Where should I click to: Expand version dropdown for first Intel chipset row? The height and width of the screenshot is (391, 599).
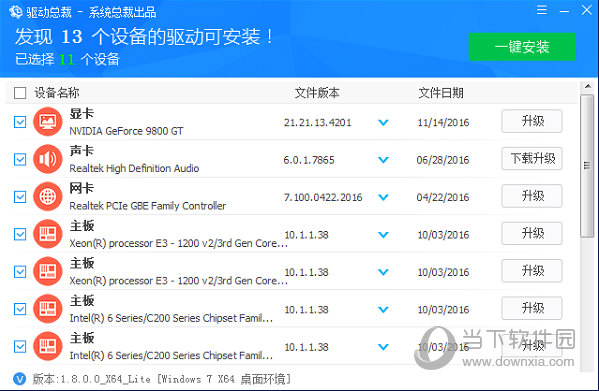click(383, 310)
